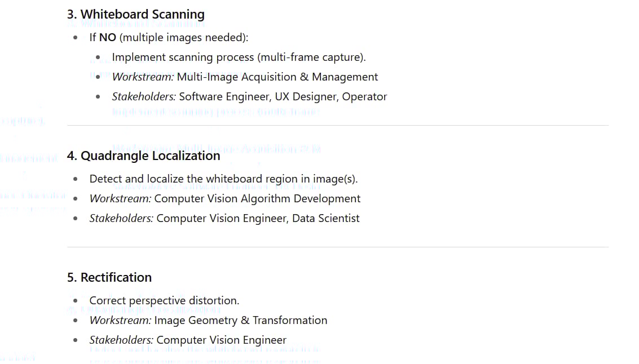Click the "5. Rectification" heading
639x364 pixels.
(x=109, y=278)
